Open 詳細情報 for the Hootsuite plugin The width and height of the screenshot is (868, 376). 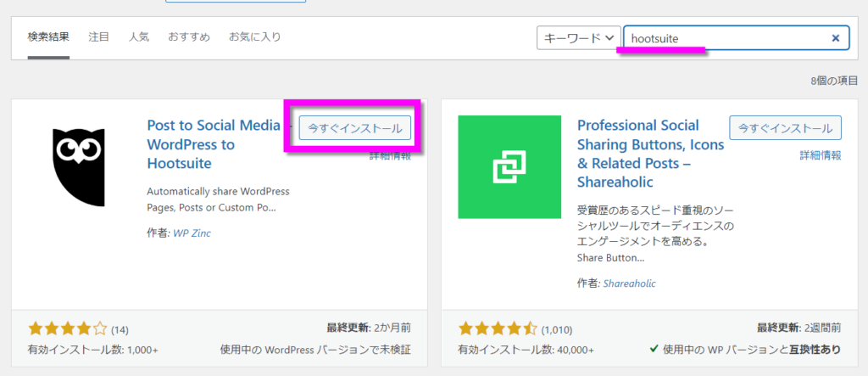tap(390, 156)
